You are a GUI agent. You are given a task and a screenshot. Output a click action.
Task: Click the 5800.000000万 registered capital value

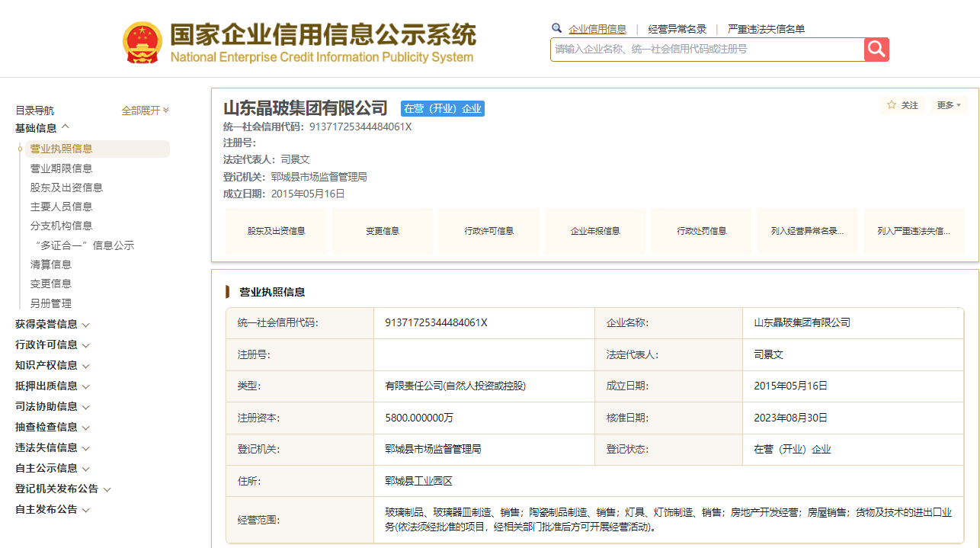(420, 418)
